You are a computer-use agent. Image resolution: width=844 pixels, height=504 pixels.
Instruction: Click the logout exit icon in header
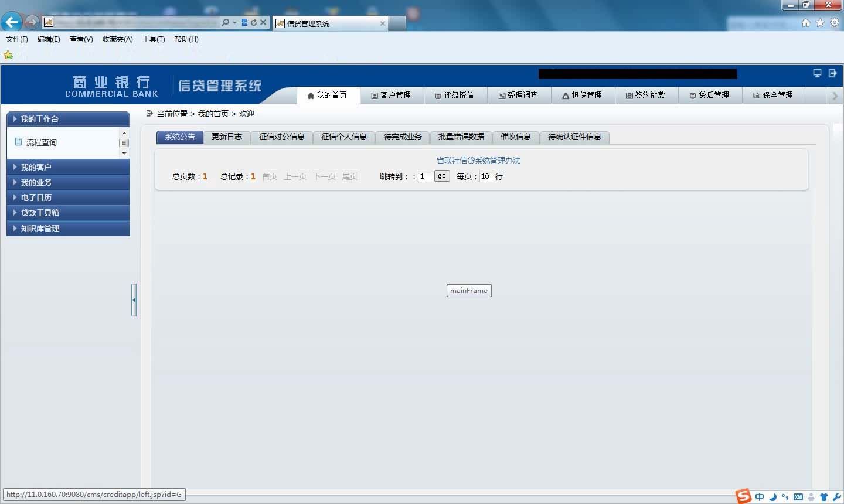(832, 73)
